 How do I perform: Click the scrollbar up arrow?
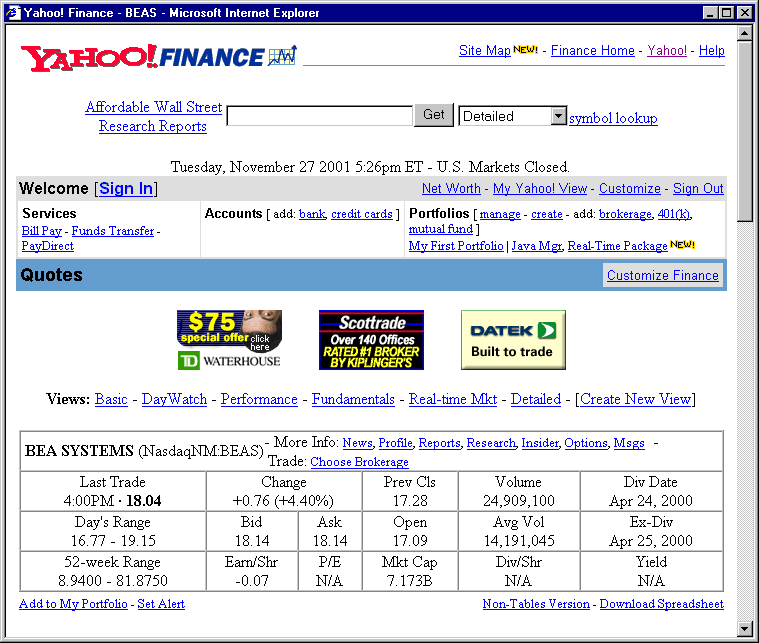click(x=744, y=33)
